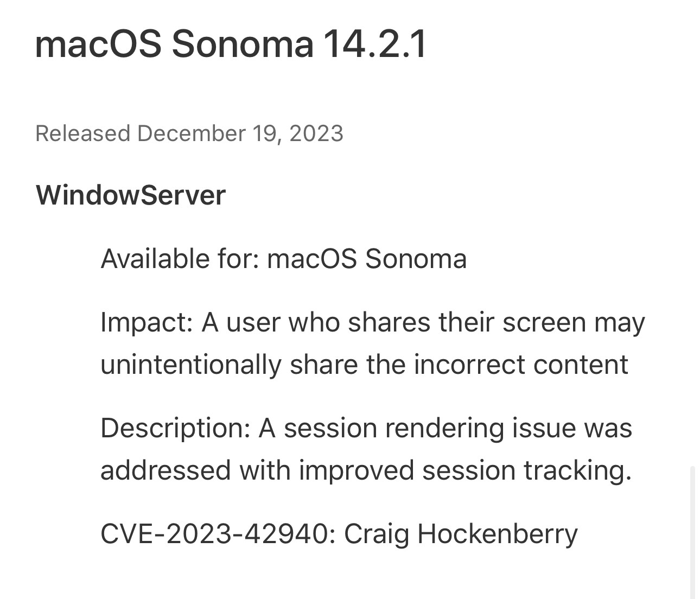Click the page scrollbar on the right edge
Viewport: 700px width, 599px height.
(693, 532)
